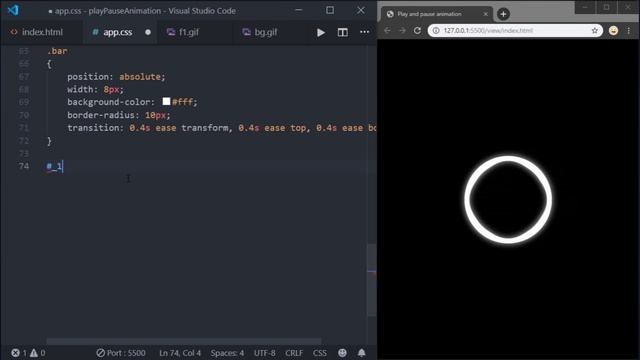Open the notifications bell
The height and width of the screenshot is (360, 640).
pyautogui.click(x=362, y=353)
